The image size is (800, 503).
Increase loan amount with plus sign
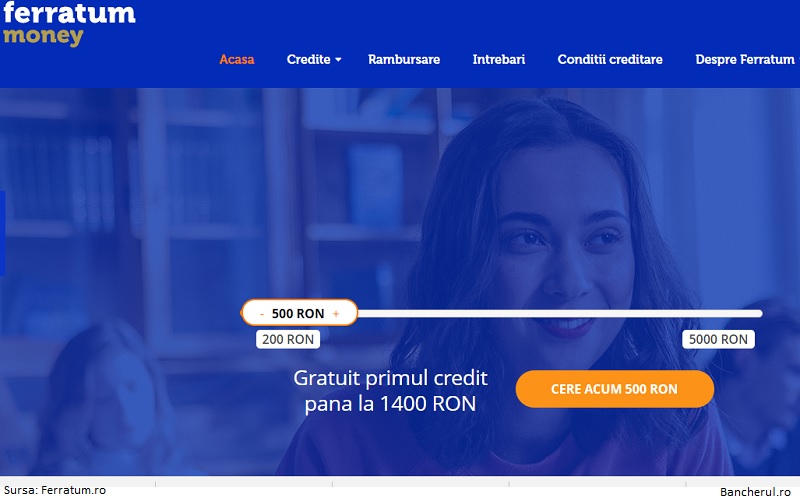pos(336,314)
